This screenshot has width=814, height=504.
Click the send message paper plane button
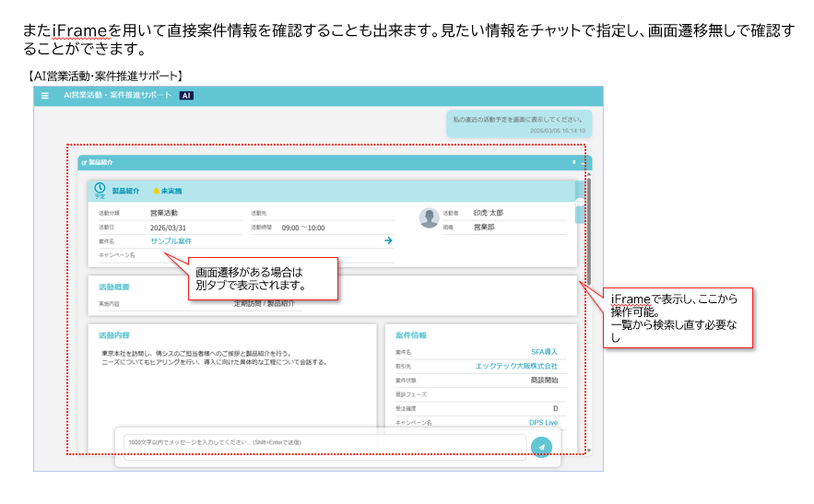[x=541, y=446]
